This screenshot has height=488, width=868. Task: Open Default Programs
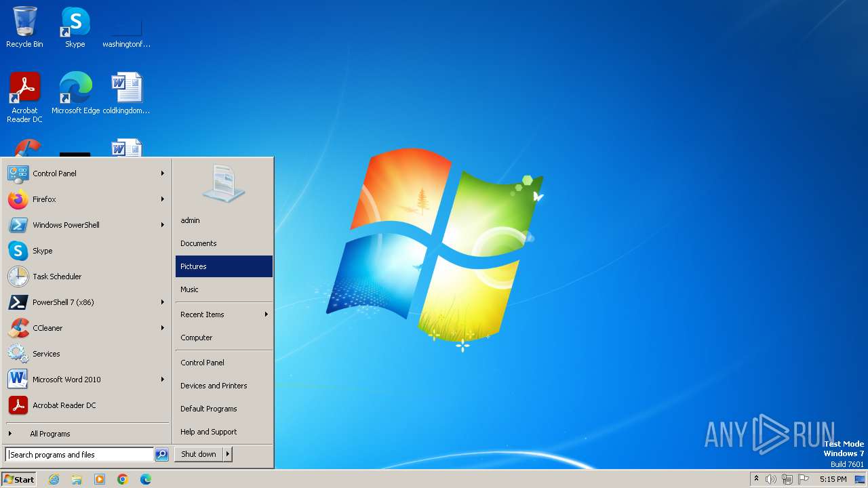224,409
